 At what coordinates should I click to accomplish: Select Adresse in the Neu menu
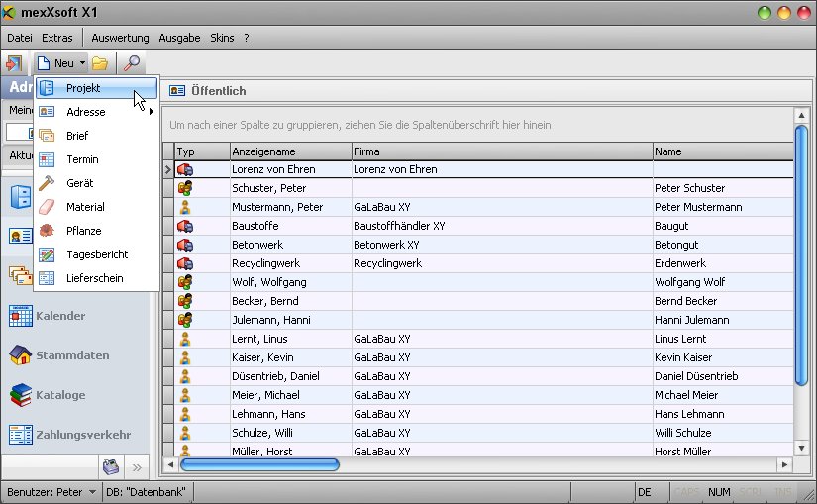click(96, 112)
